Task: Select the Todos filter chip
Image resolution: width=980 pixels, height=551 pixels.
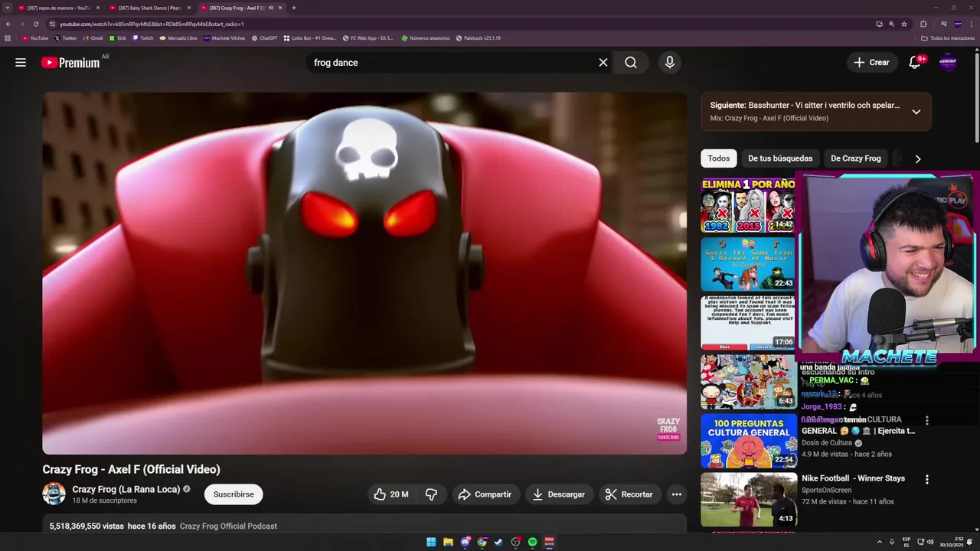Action: tap(719, 158)
